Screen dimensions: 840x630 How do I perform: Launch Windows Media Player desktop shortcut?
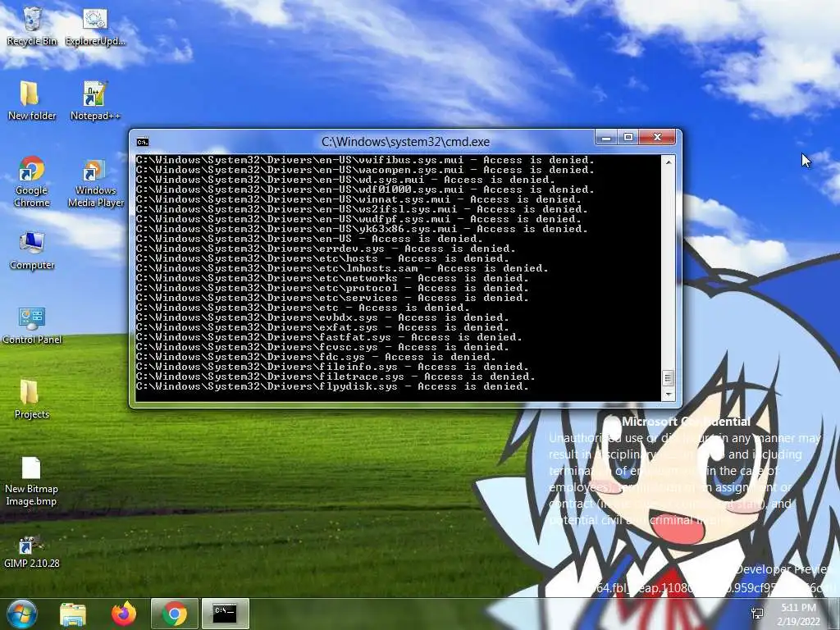click(x=95, y=182)
